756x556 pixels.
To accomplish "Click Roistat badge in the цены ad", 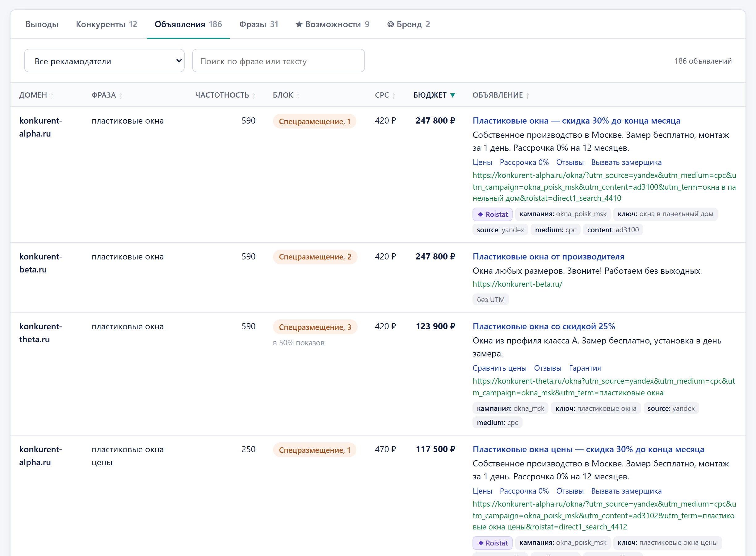I will point(492,542).
